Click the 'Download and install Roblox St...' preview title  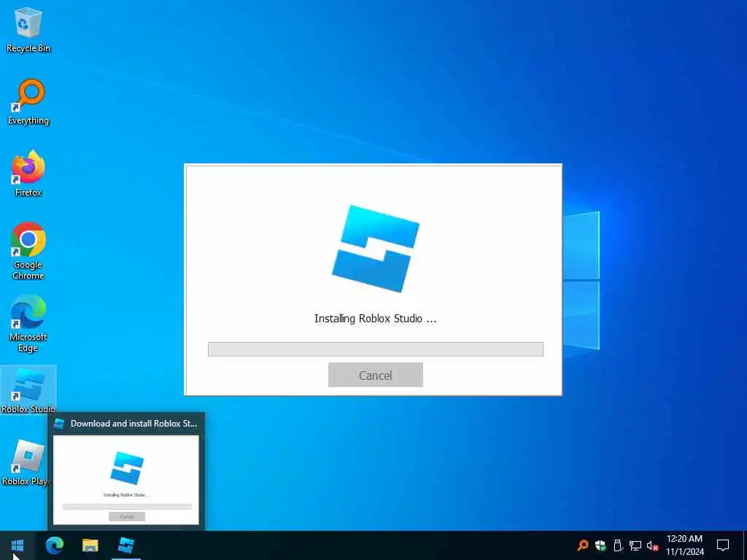[x=134, y=424]
